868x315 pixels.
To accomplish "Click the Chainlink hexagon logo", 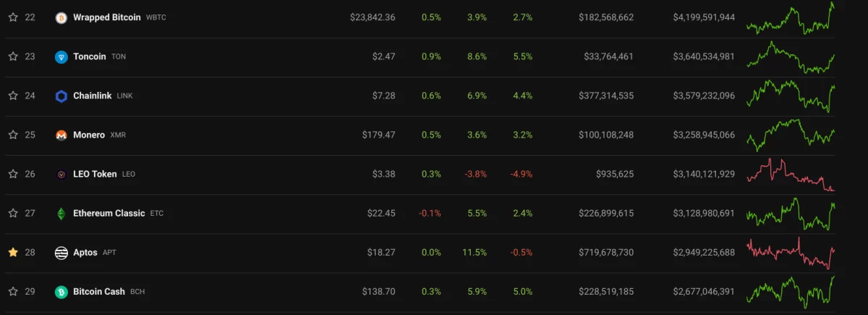I will tap(61, 96).
